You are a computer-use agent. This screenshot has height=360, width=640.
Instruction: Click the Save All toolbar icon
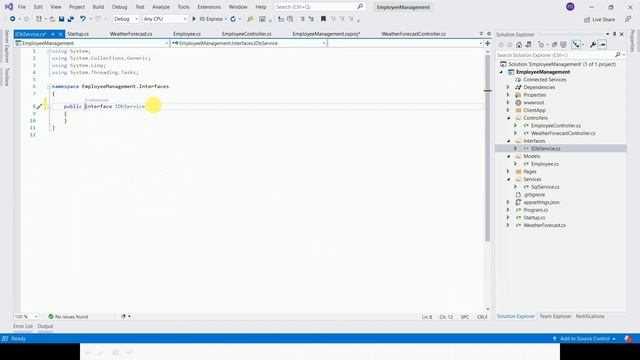[x=71, y=19]
